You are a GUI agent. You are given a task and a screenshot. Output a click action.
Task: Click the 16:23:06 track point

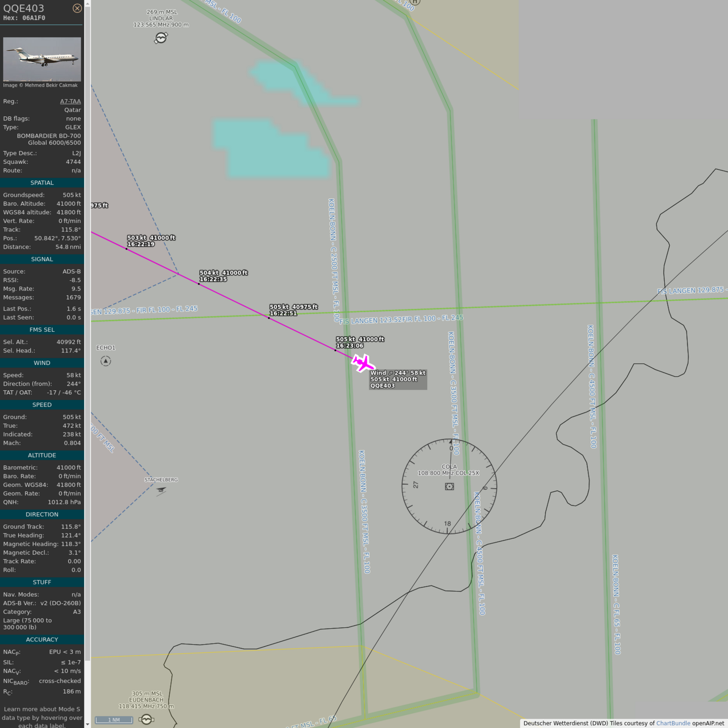click(x=335, y=350)
